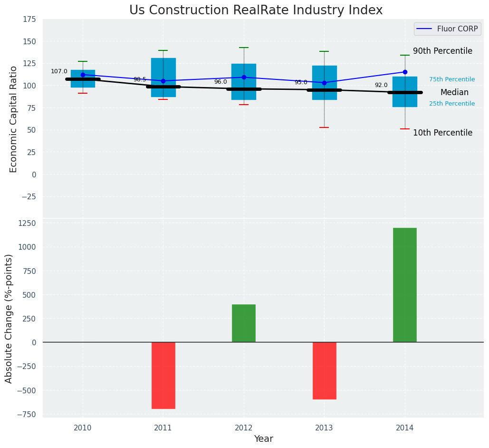489x448 pixels.
Task: Click the 2012 green change bar
Action: 244,323
